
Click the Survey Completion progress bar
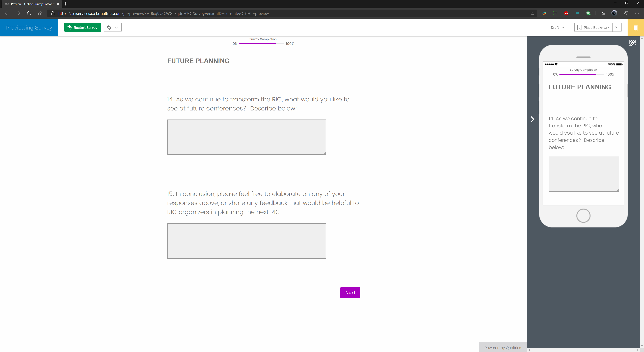click(x=261, y=43)
